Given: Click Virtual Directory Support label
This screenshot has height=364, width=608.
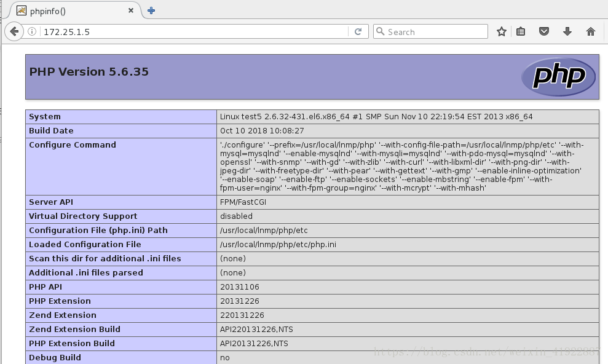Looking at the screenshot, I should point(83,216).
